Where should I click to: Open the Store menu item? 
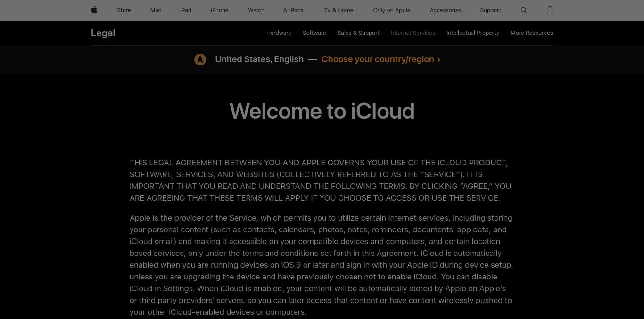click(x=124, y=10)
